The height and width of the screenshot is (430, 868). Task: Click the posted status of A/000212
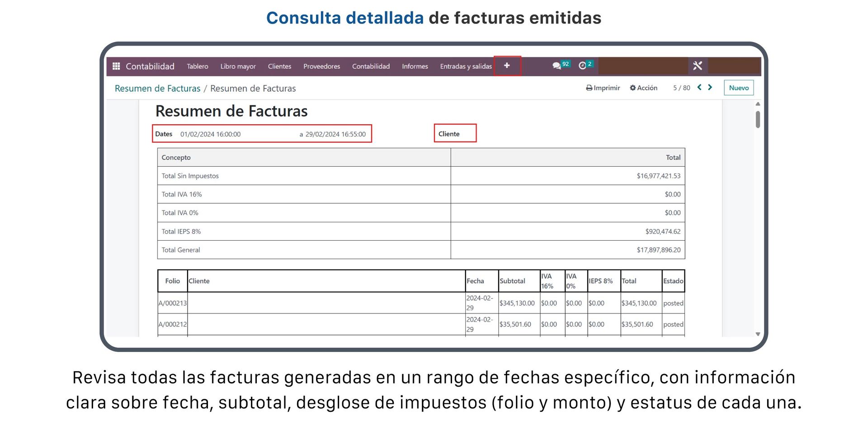673,324
